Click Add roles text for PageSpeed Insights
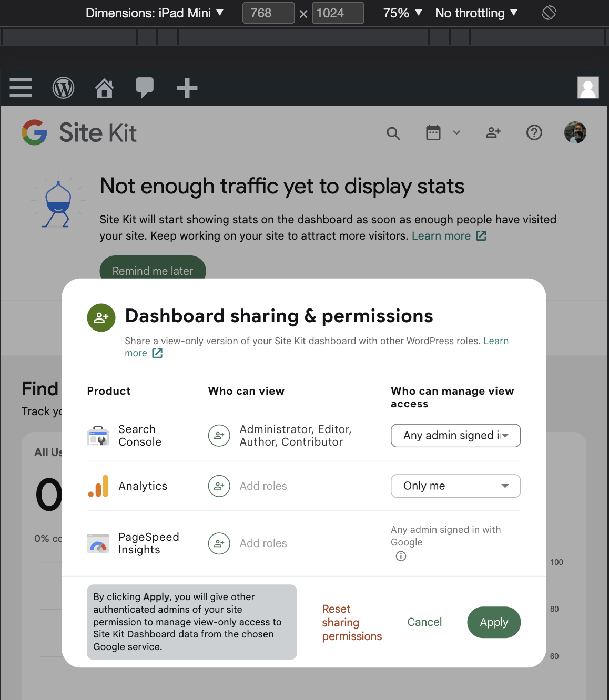 (263, 543)
